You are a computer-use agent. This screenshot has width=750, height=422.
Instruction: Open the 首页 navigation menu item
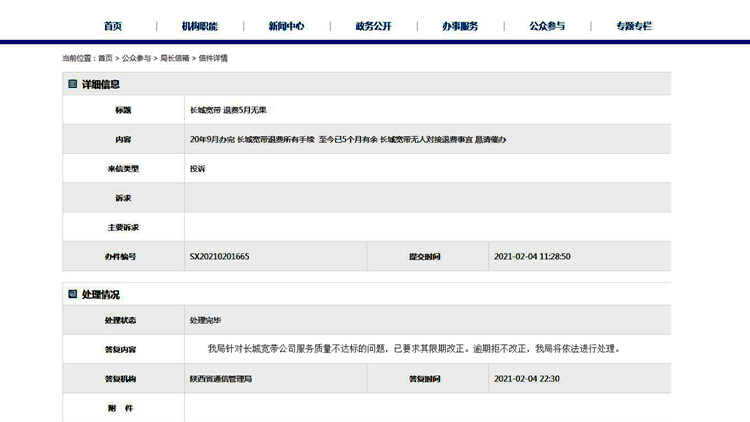click(x=113, y=26)
